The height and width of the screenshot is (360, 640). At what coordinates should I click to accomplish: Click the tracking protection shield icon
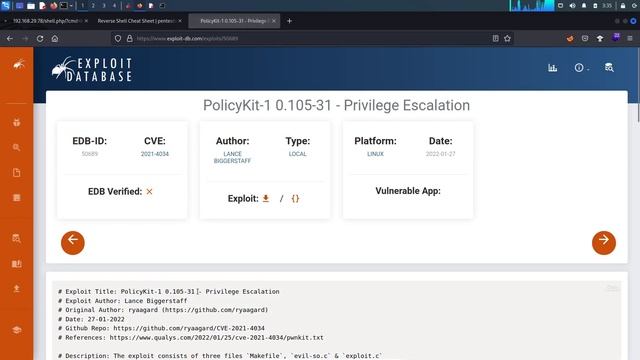118,38
